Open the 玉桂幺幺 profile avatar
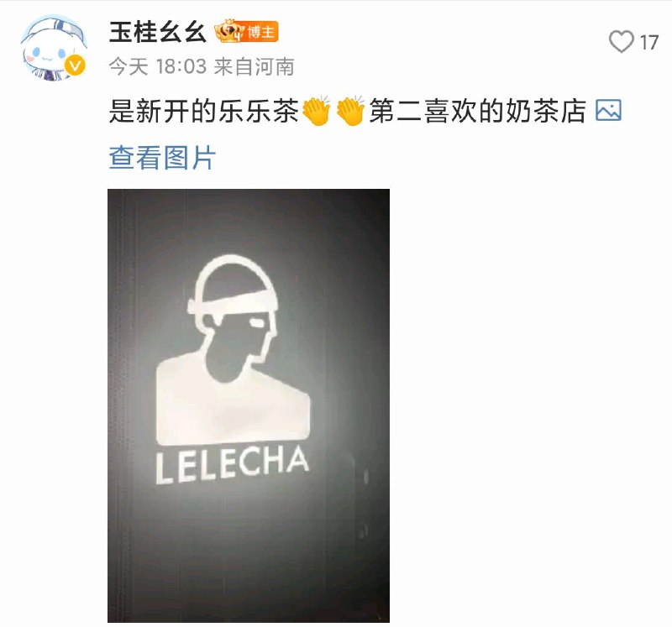Viewport: 672px width, 627px height. (54, 48)
